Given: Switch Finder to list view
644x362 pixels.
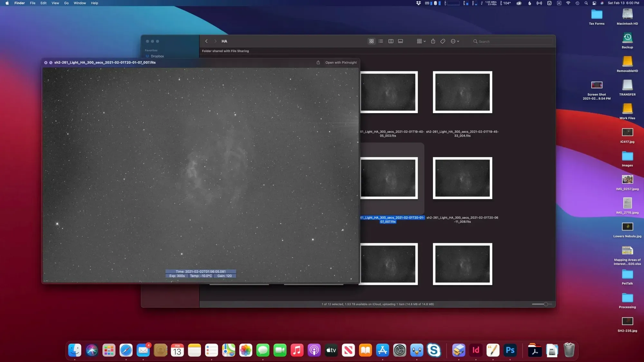Looking at the screenshot, I should 381,41.
